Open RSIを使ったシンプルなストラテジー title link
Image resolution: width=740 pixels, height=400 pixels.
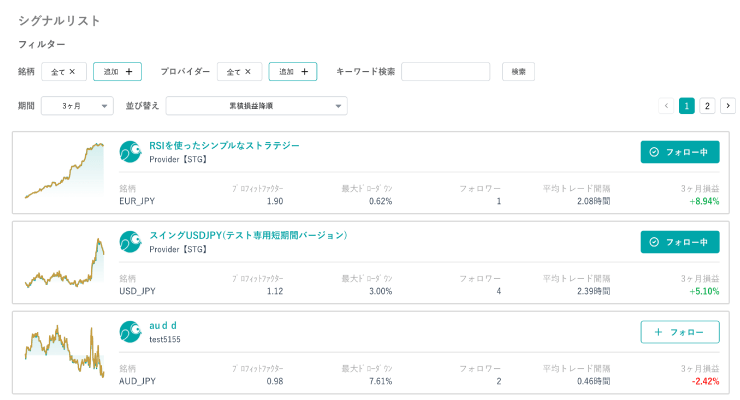pos(224,145)
